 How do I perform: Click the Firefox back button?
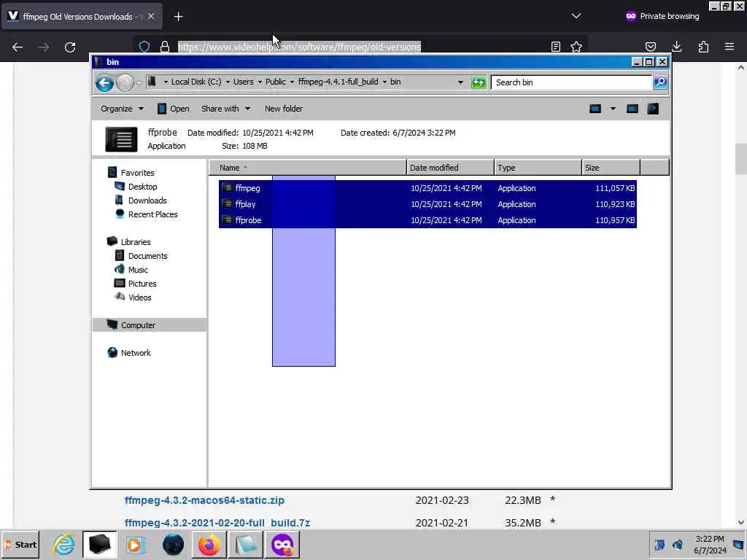[x=18, y=47]
